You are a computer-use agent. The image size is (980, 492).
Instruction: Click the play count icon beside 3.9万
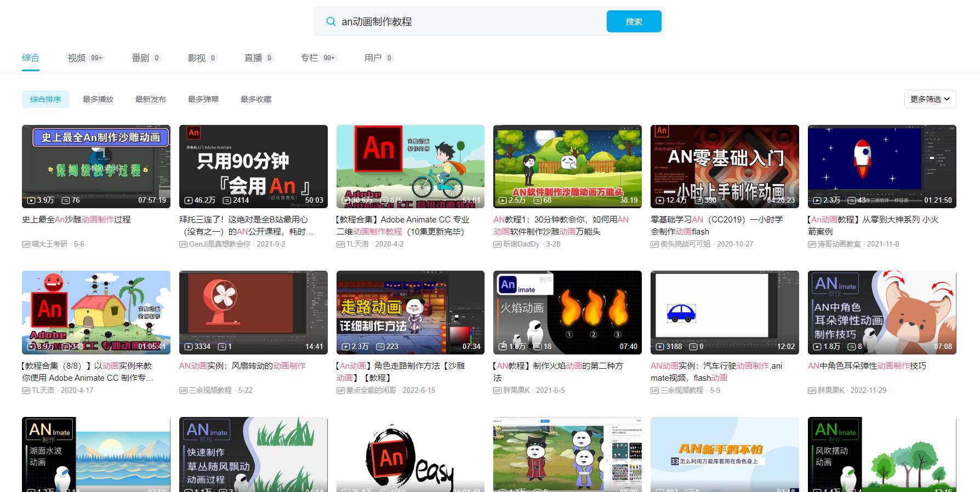(31, 201)
